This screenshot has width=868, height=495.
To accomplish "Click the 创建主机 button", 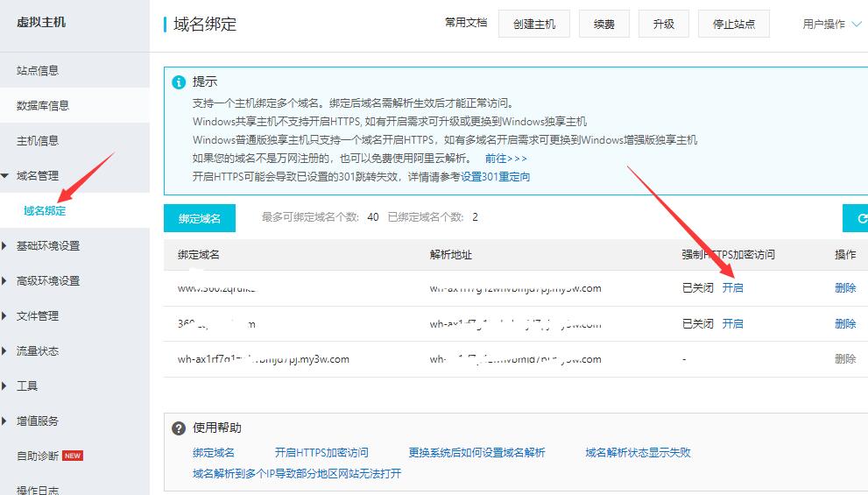I will 533,25.
